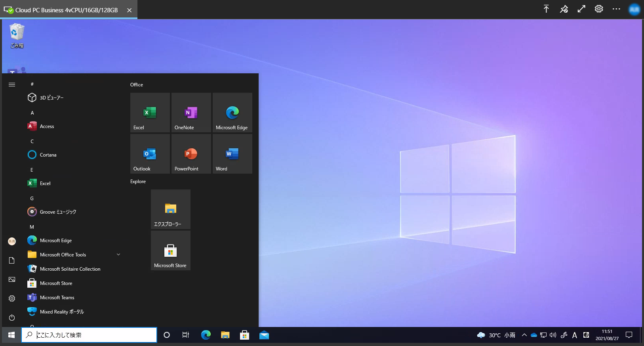Click the OneDrive cloud tray icon

click(534, 335)
